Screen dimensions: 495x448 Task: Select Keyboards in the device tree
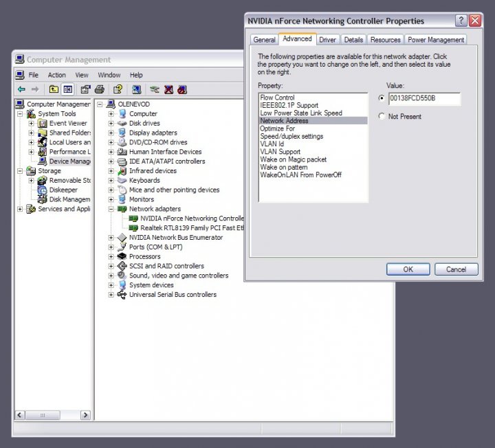coord(144,181)
